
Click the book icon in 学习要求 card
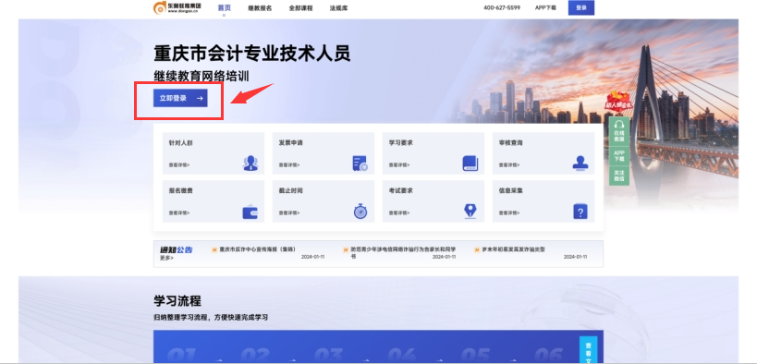point(470,163)
